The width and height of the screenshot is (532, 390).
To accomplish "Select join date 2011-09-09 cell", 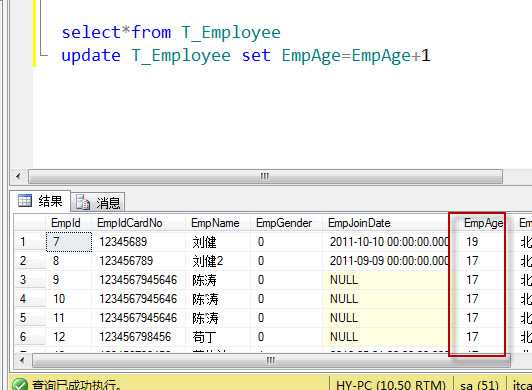I will coord(389,261).
